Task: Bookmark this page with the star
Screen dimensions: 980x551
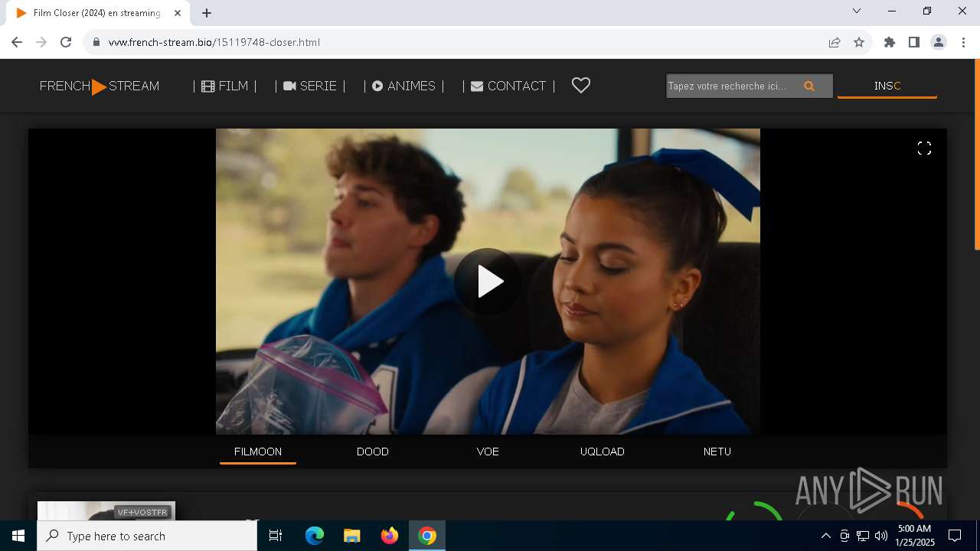Action: point(859,42)
